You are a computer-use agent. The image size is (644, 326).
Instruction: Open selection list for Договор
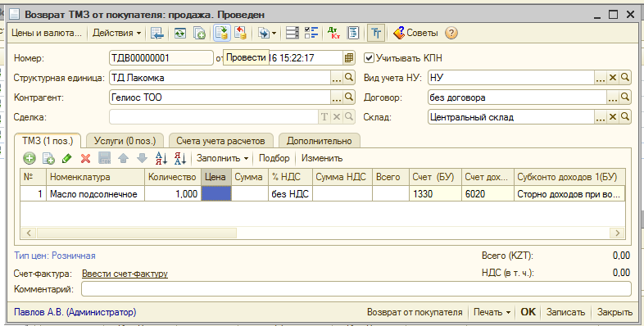pyautogui.click(x=613, y=97)
